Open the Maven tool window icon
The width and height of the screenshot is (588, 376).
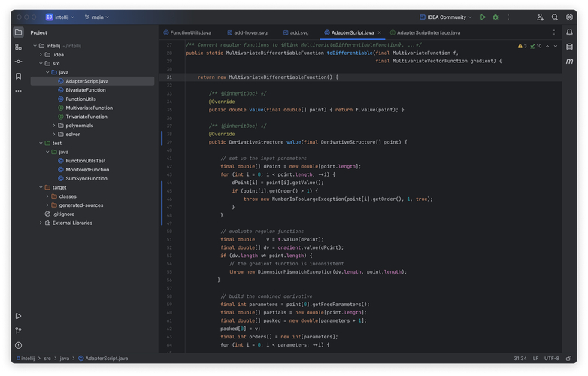pos(569,62)
